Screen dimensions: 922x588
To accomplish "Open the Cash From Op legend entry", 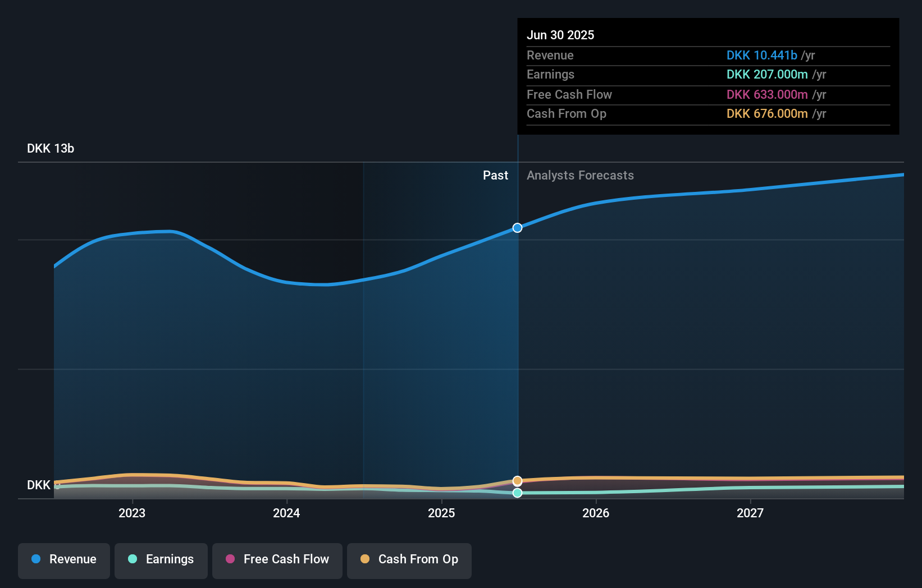I will click(x=409, y=559).
